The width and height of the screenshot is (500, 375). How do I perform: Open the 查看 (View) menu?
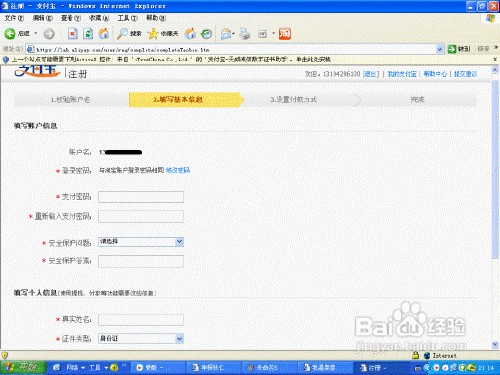[x=71, y=18]
